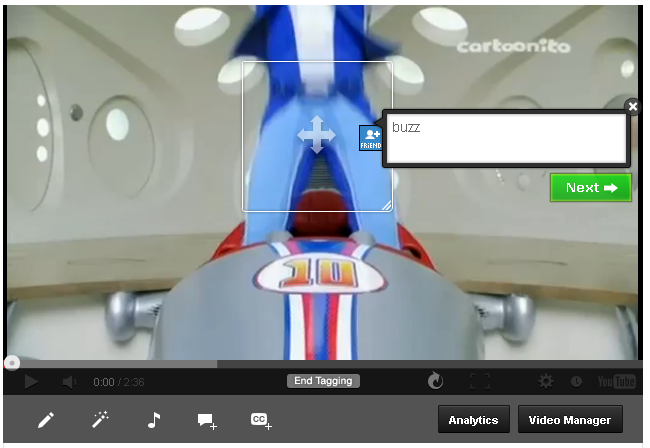Mute the video volume
Viewport: 650px width, 448px height.
(x=69, y=381)
